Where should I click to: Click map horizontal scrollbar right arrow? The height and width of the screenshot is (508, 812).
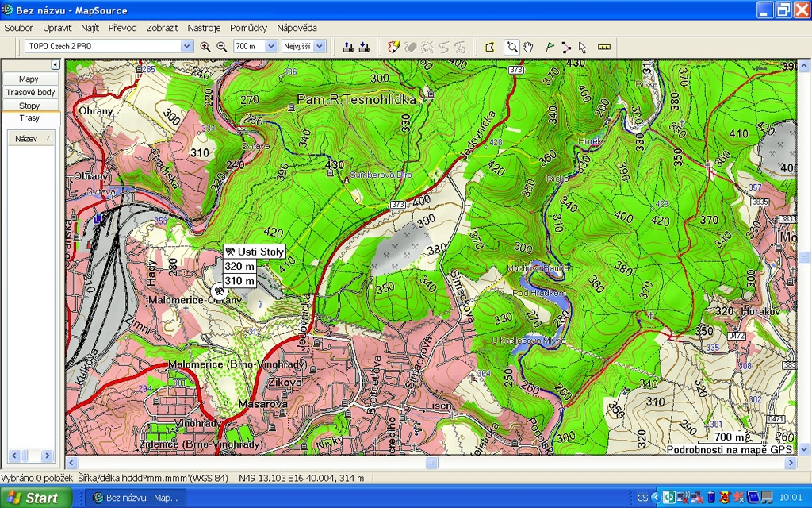point(791,463)
